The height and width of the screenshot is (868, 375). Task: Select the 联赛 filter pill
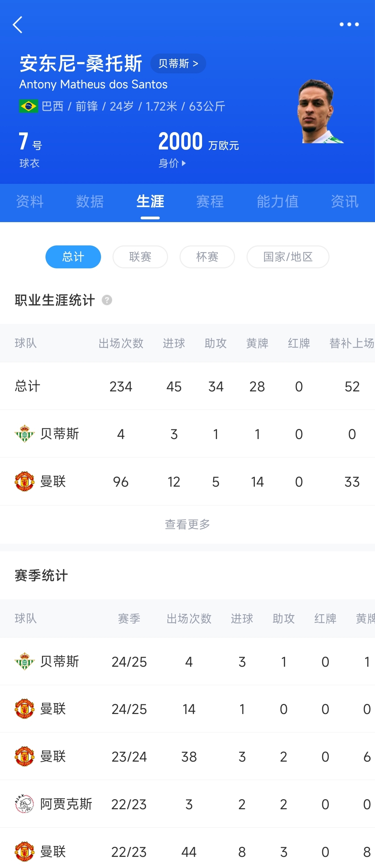pos(140,257)
